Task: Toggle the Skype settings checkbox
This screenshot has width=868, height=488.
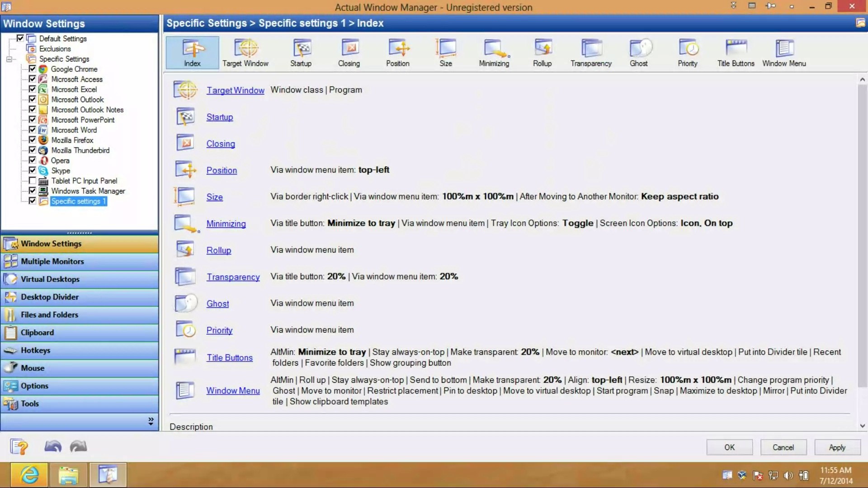Action: coord(32,170)
